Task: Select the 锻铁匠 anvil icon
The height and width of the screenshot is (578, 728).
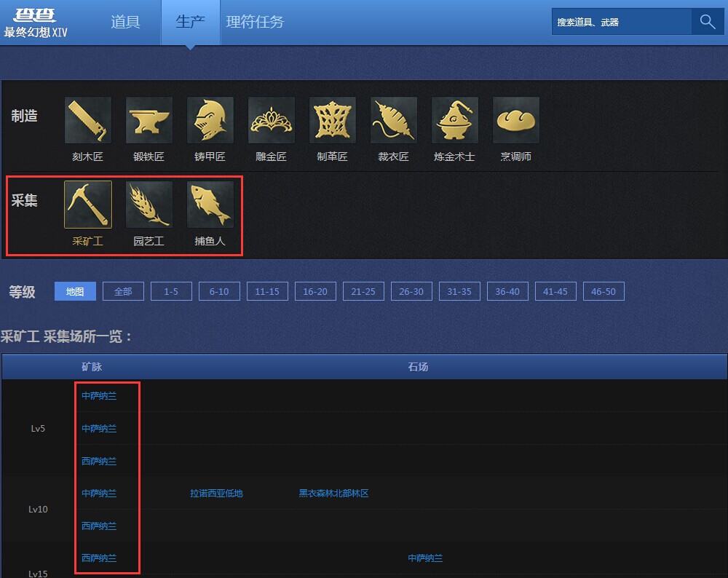Action: click(149, 120)
